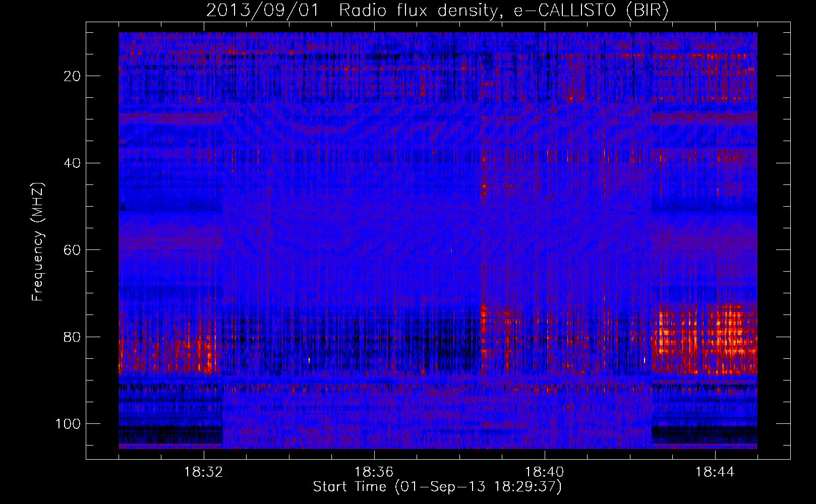Screen dimensions: 816x504
Task: Click the 'Start Time (01-Sep-13 18:29:37)' axis label
Action: click(437, 487)
